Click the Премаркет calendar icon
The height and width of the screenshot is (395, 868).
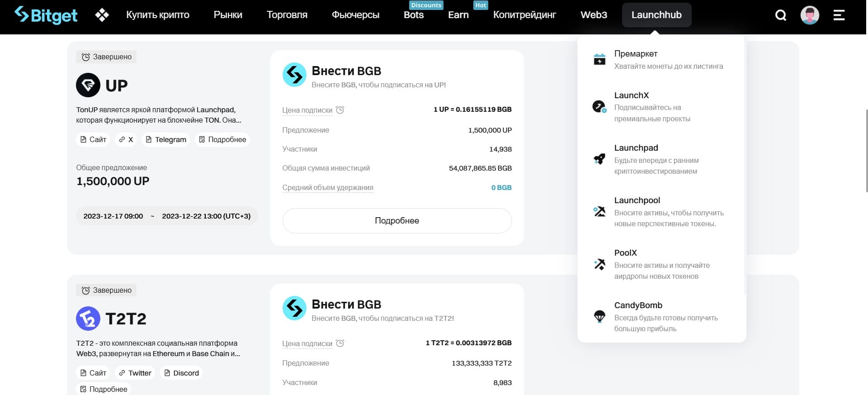click(599, 59)
